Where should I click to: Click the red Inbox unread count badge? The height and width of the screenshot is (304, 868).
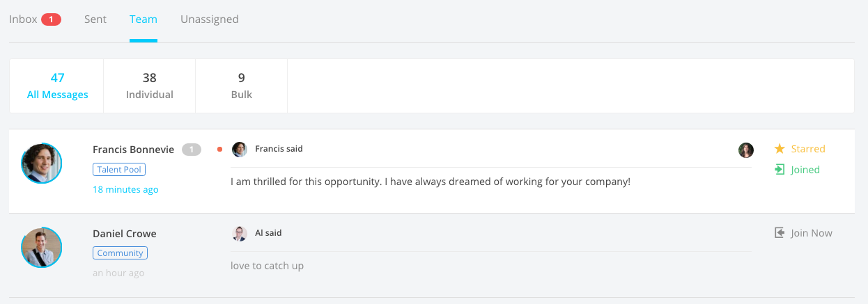click(x=51, y=19)
